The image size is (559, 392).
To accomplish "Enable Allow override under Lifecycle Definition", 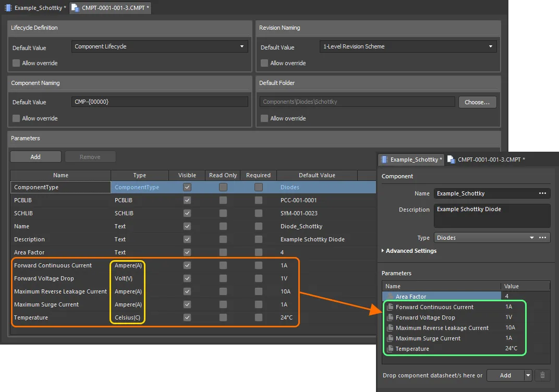I will [x=16, y=63].
